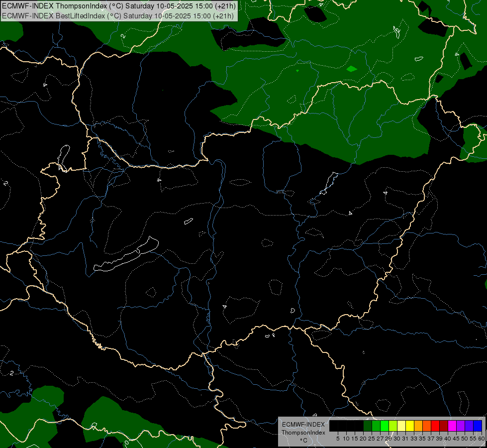Click legend tick value 33
487x448 pixels.
[x=414, y=439]
